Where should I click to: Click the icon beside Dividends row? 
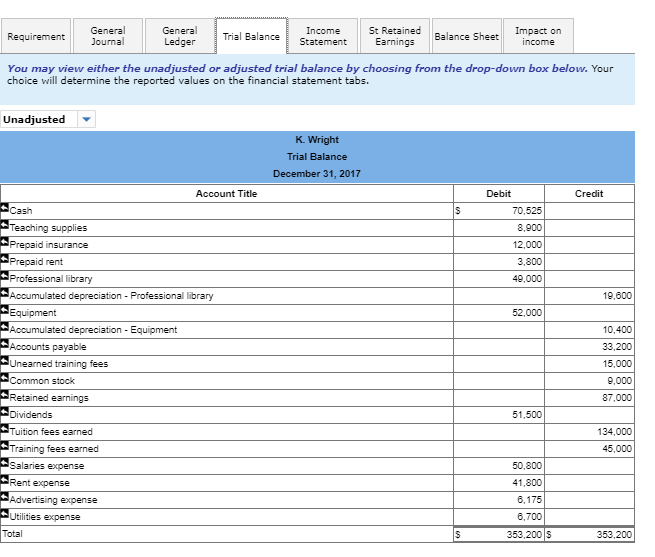click(4, 412)
